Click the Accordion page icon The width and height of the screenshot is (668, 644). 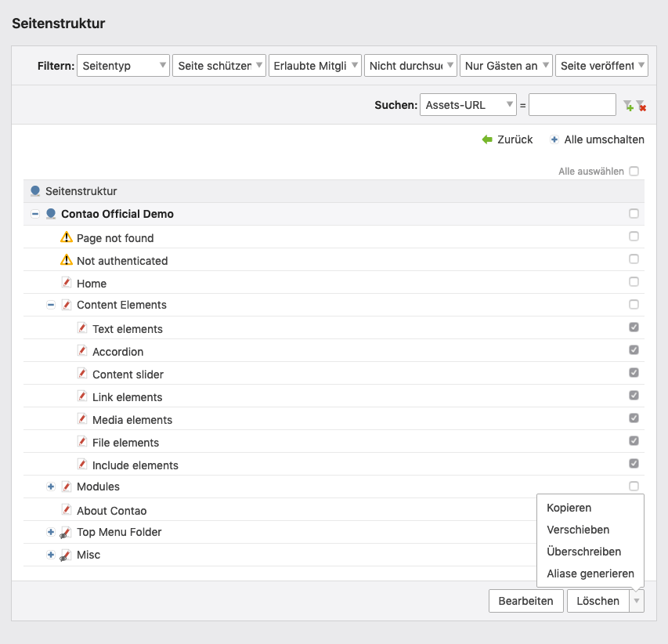(x=82, y=350)
